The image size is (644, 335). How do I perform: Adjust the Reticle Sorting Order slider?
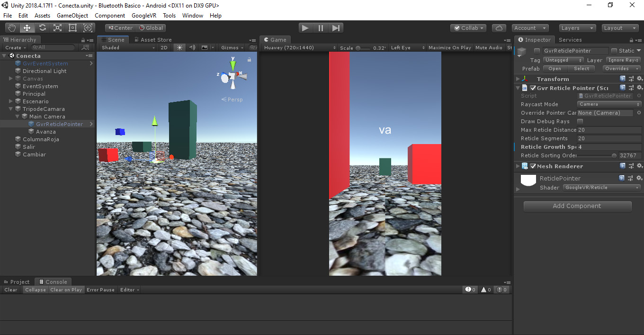point(614,155)
